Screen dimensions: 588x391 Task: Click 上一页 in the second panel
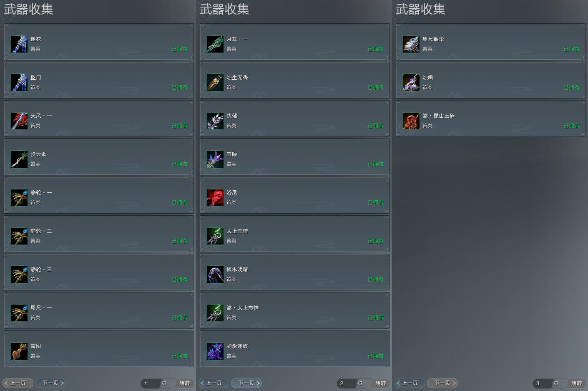tap(214, 383)
